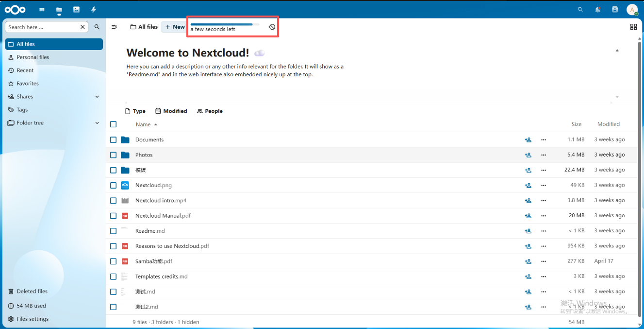
Task: Sort by Modified column header
Action: 609,124
